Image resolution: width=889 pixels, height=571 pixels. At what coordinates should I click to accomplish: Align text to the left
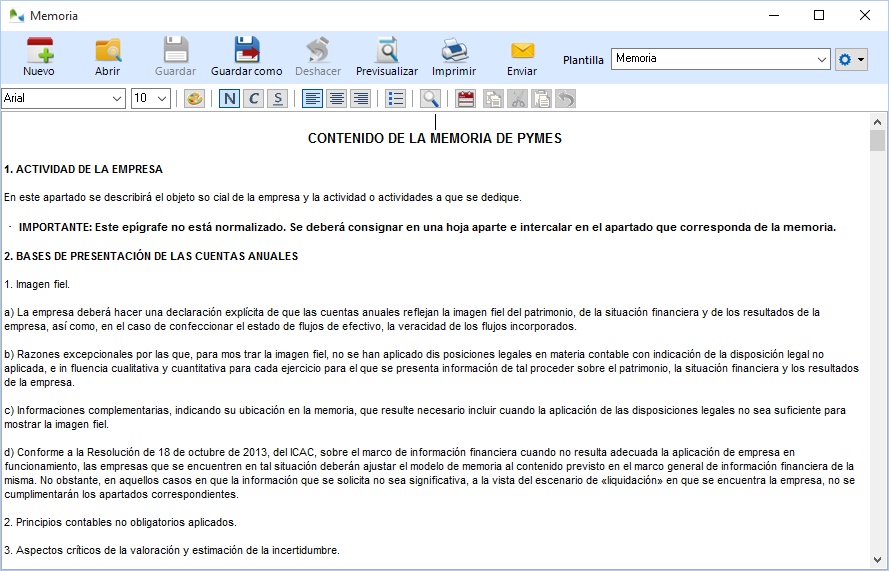tap(312, 99)
